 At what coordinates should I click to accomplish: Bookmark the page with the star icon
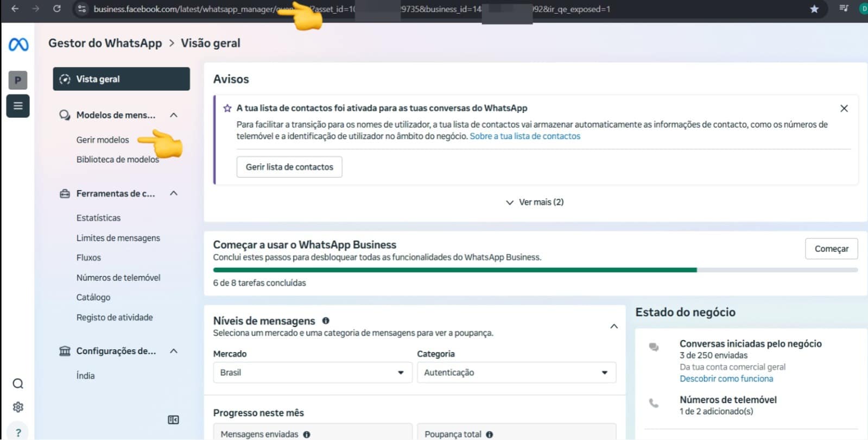pos(814,9)
